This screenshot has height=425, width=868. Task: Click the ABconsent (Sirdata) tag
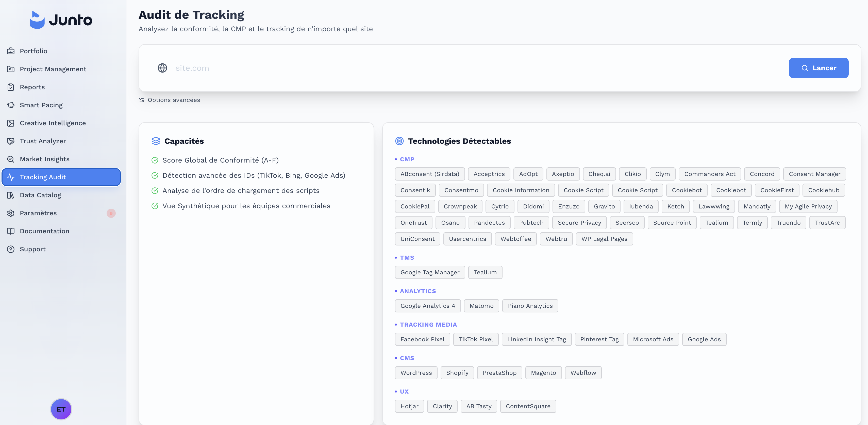click(x=430, y=174)
